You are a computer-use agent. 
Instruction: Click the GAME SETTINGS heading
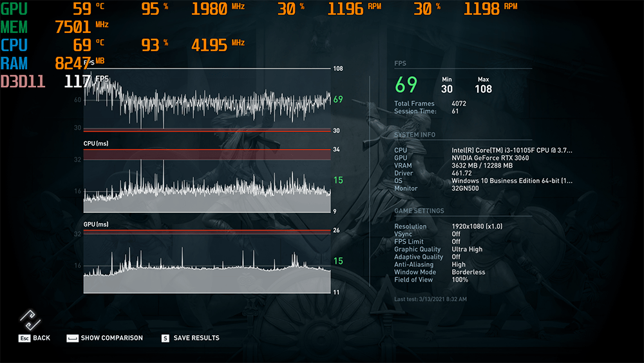(x=419, y=211)
